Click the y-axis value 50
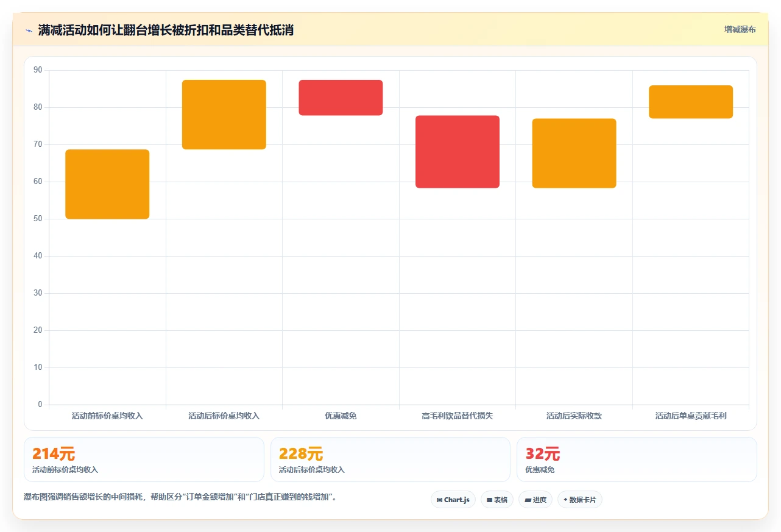Viewport: 781px width, 532px height. 38,219
